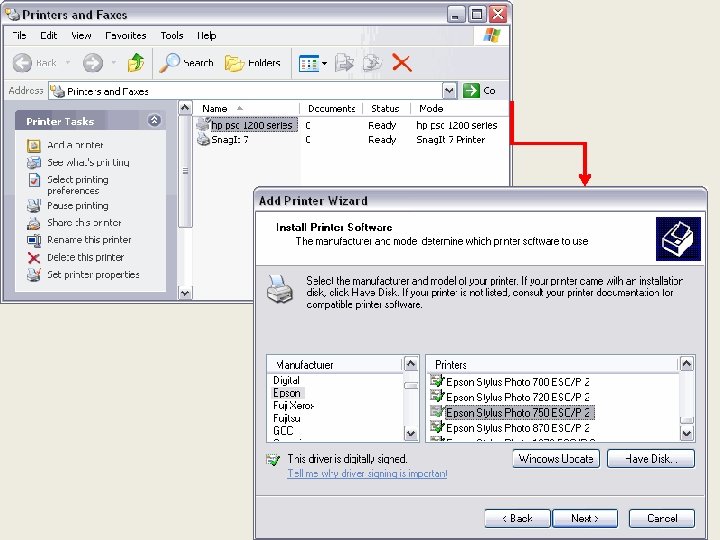Select Epson Stylus Photo 750 ESC/P 2

[520, 412]
